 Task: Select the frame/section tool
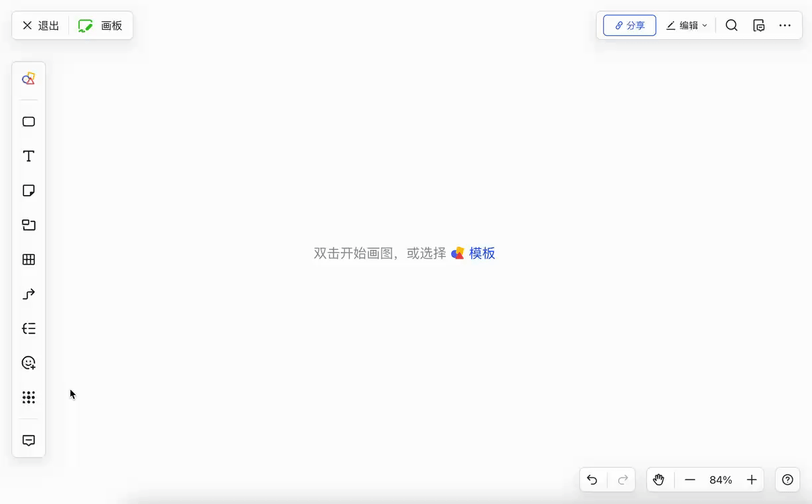click(29, 225)
